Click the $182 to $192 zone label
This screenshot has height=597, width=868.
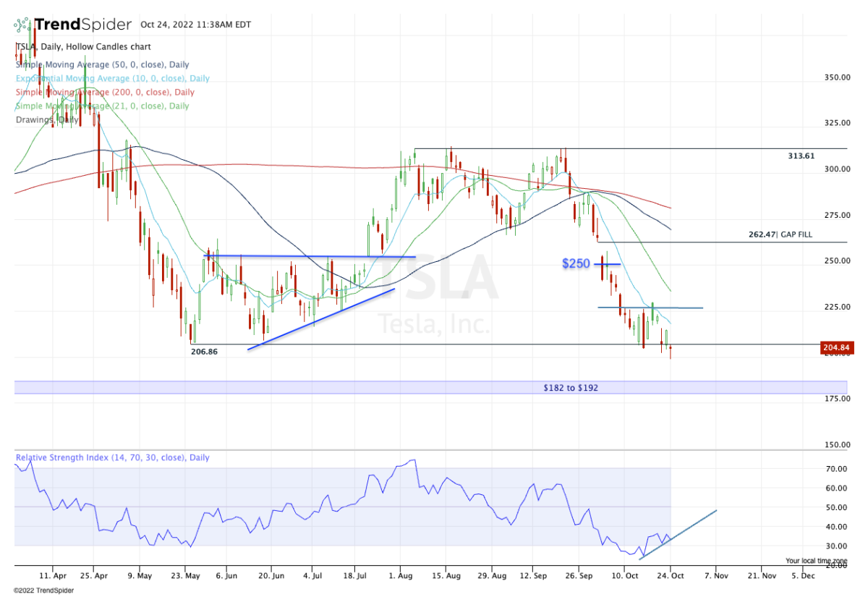coord(571,388)
